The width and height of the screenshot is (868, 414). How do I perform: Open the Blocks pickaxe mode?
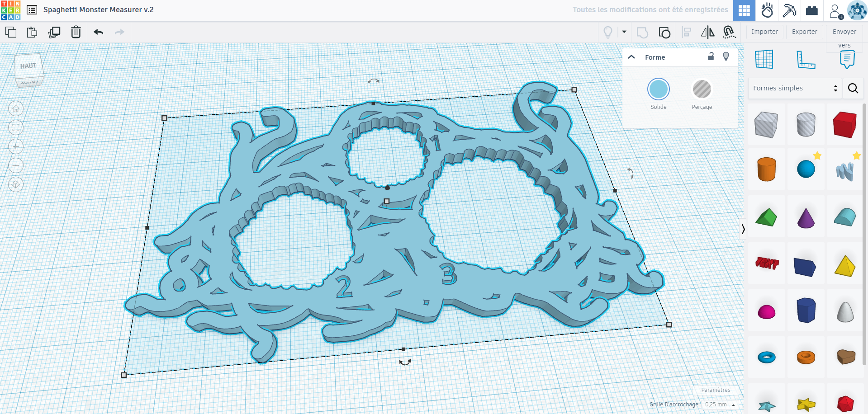tap(790, 10)
